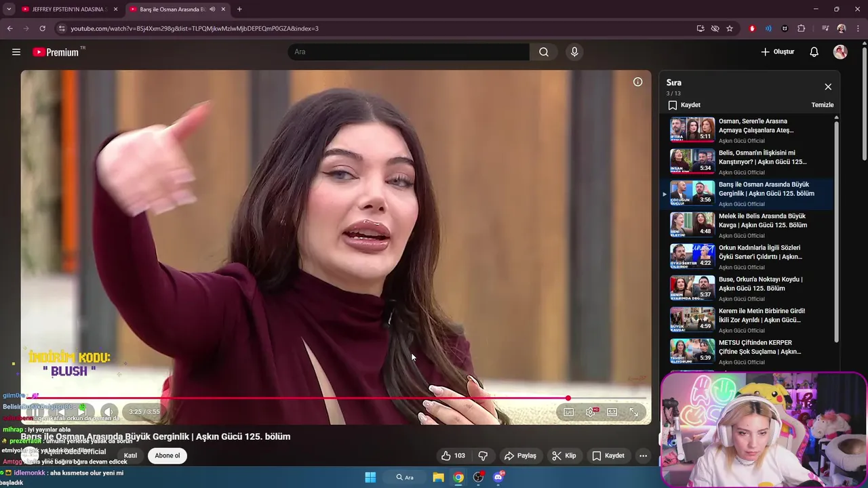868x488 pixels.
Task: Create a clip with Klip button
Action: point(564,455)
